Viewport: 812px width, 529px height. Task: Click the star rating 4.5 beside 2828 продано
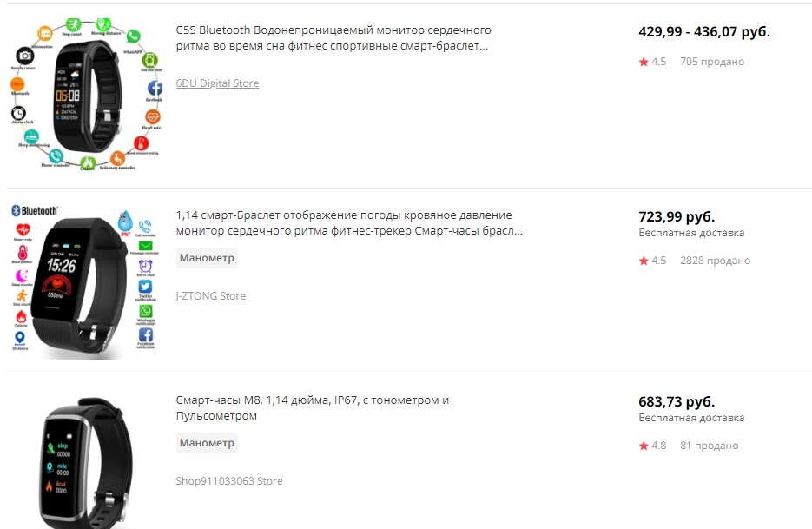coord(652,261)
